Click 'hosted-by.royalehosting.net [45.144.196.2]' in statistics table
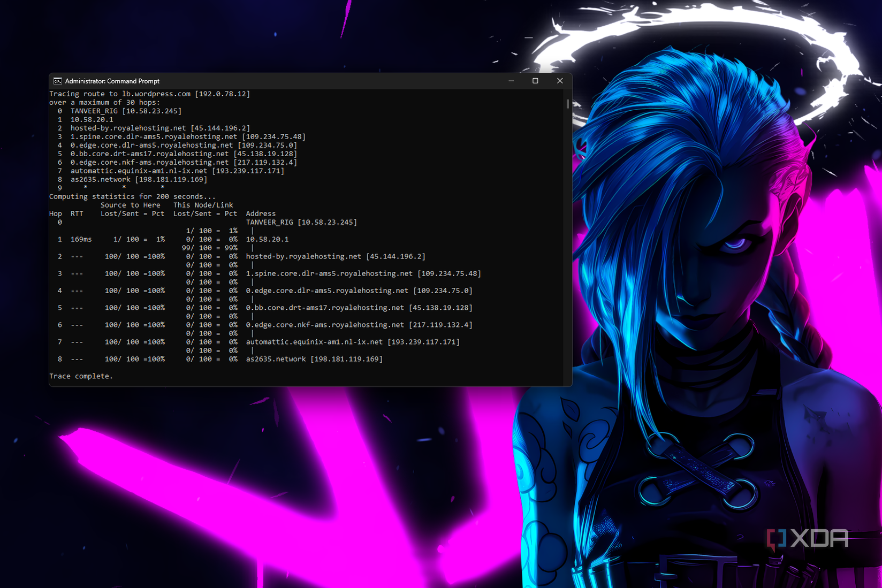This screenshot has height=588, width=882. [x=336, y=257]
